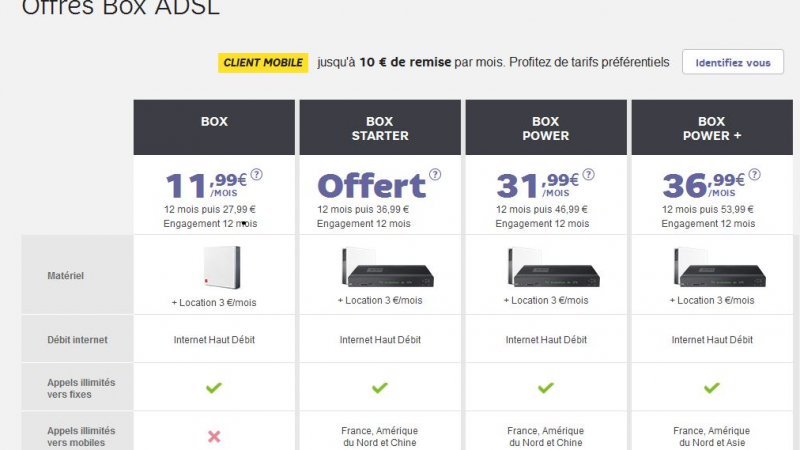Click the green checkmark in the BOX POWER + column

711,388
